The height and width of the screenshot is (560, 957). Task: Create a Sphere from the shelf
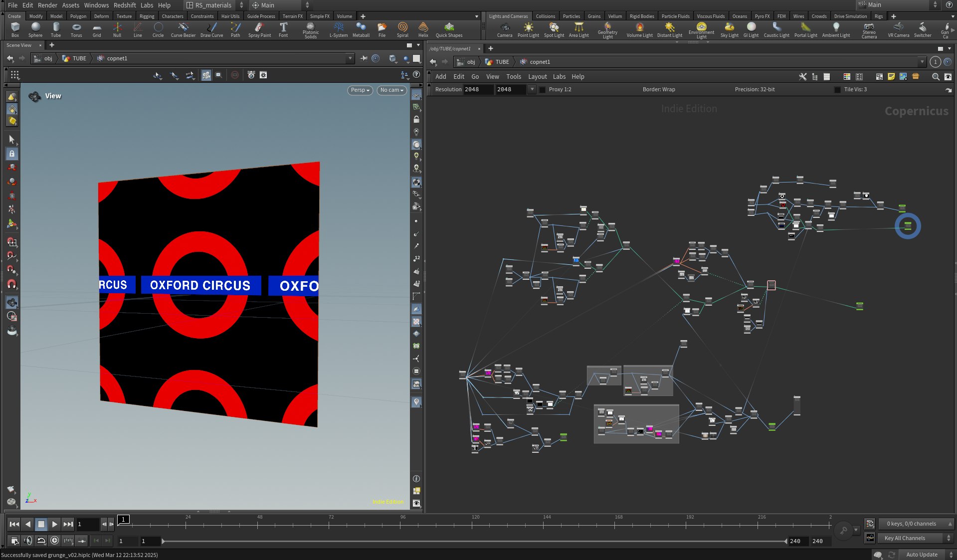pyautogui.click(x=35, y=30)
